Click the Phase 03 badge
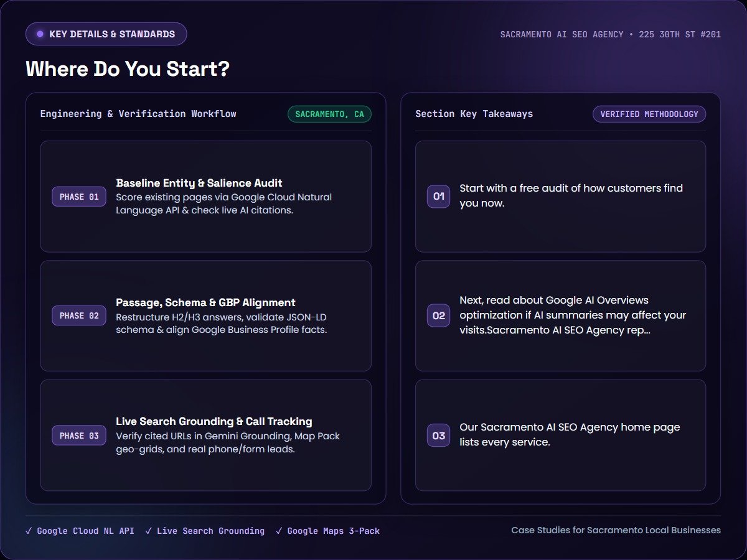 [x=79, y=436]
